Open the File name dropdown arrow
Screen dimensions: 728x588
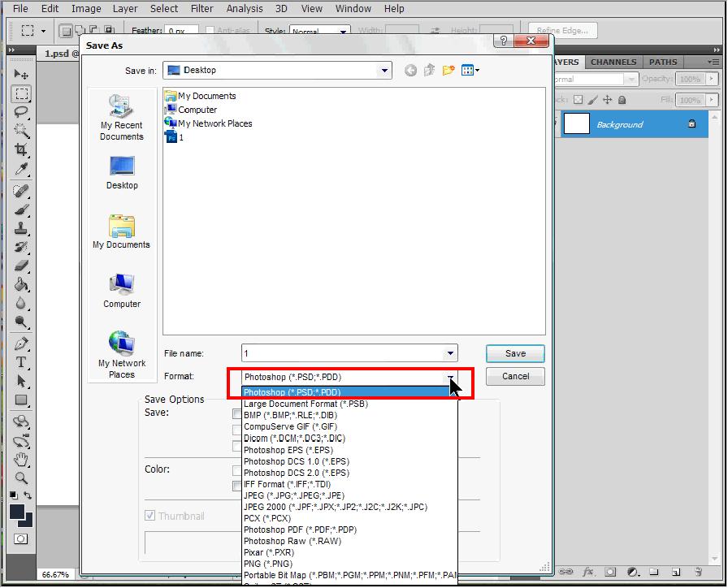point(450,353)
